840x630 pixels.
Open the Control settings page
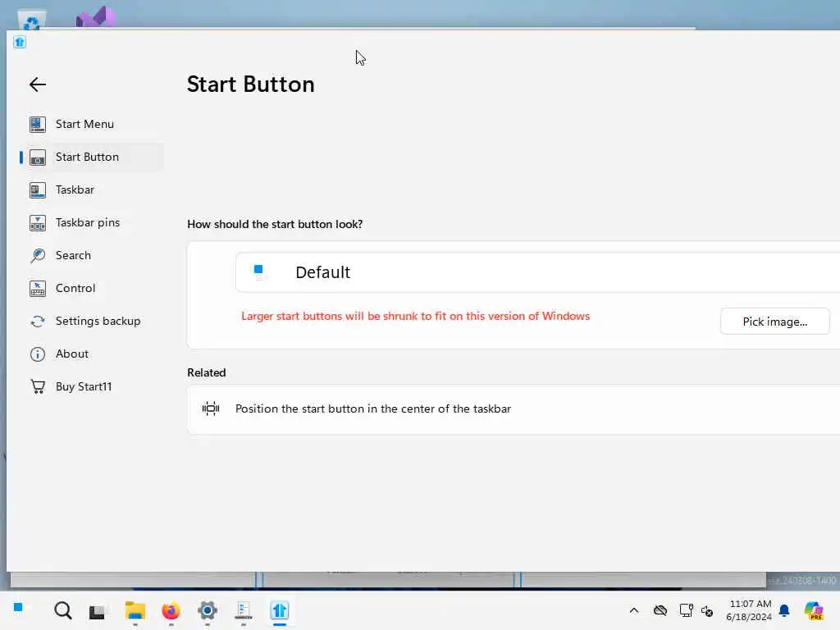91,288
